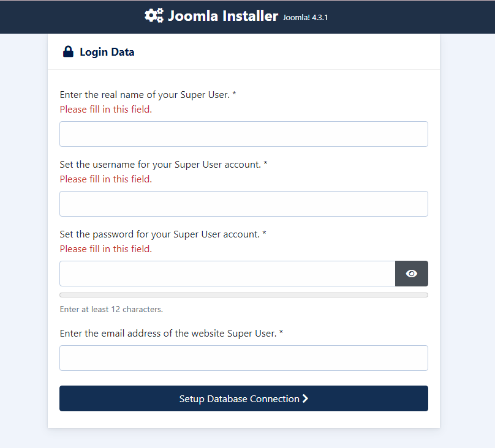Viewport: 495px width, 448px height.
Task: Click the Joomla! 4.3.1 version text
Action: (306, 18)
